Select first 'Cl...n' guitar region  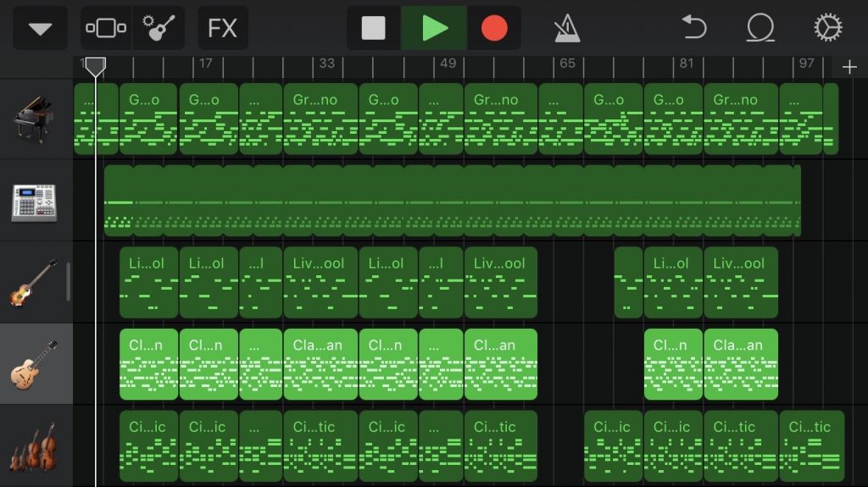[148, 364]
